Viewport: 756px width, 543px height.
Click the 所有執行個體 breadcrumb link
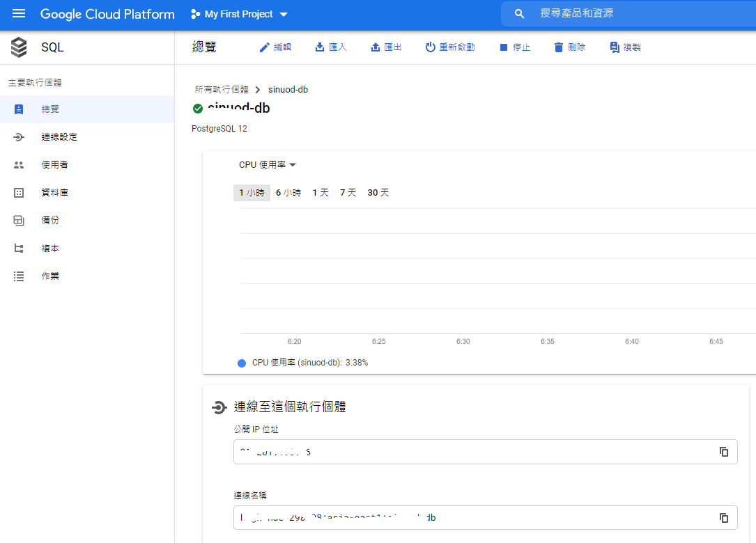222,90
